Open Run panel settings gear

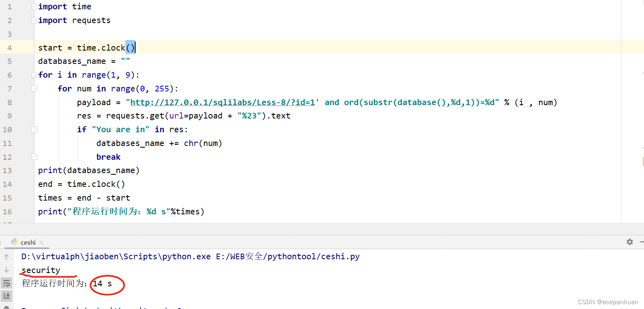pyautogui.click(x=629, y=242)
